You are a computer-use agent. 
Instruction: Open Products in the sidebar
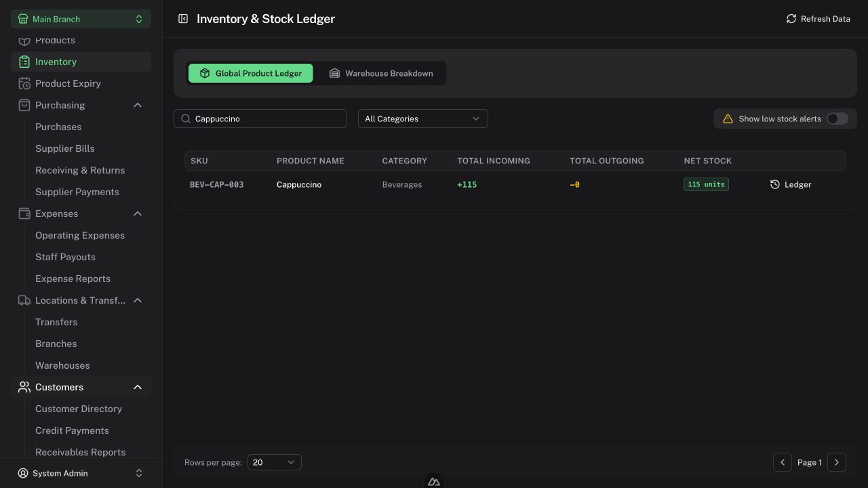(x=81, y=41)
